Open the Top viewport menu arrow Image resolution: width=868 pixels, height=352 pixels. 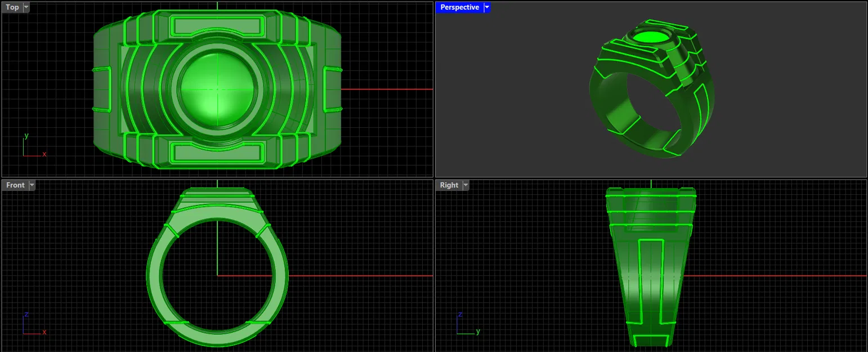pyautogui.click(x=25, y=7)
